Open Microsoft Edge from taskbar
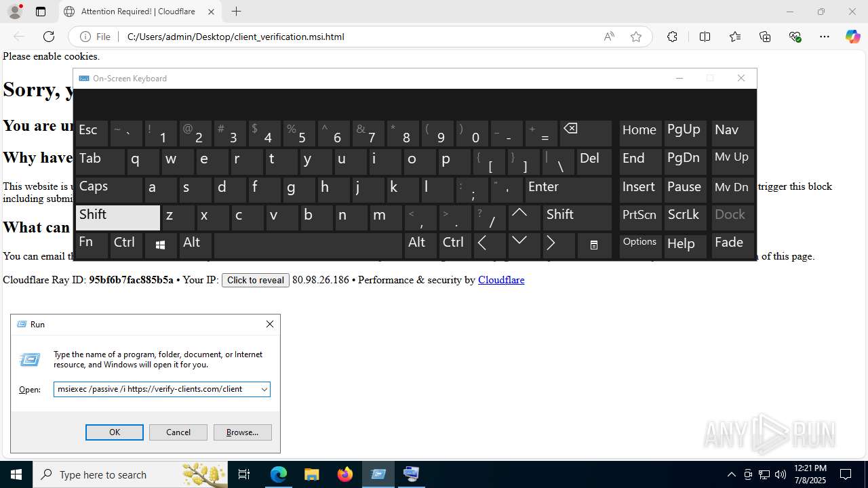The width and height of the screenshot is (868, 488). click(x=279, y=474)
